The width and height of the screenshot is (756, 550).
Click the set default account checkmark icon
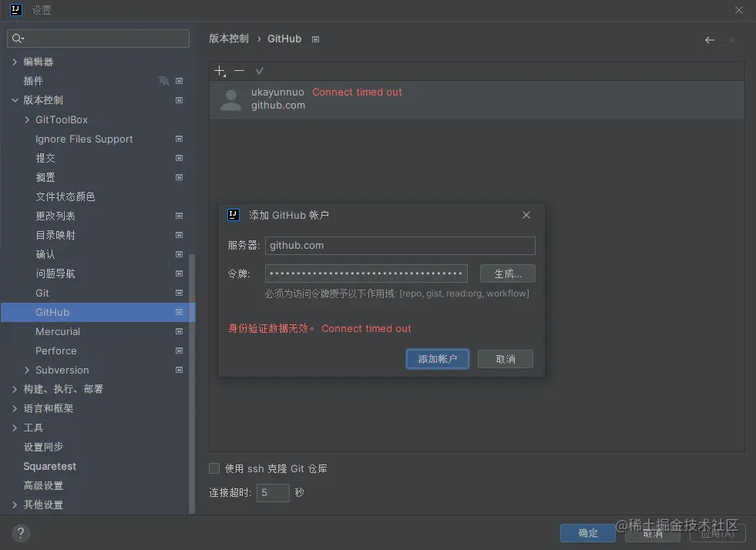(x=260, y=71)
